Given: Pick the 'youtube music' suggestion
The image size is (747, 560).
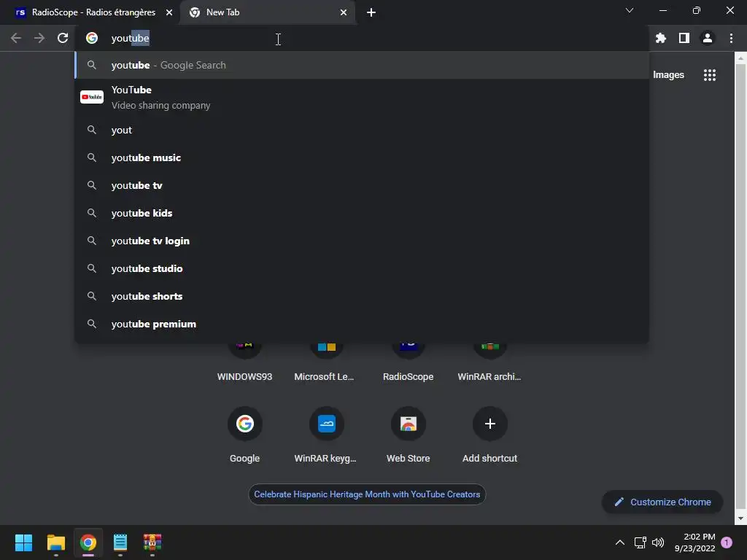Looking at the screenshot, I should click(362, 157).
